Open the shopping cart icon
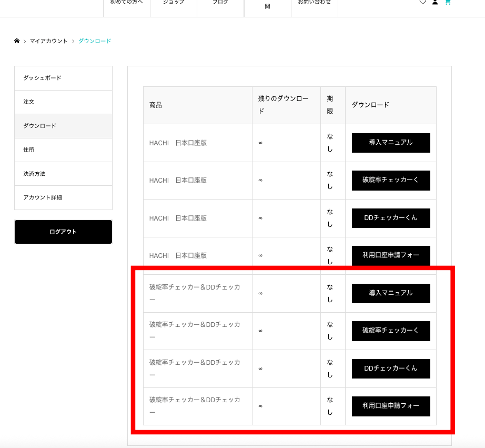 coord(448,2)
